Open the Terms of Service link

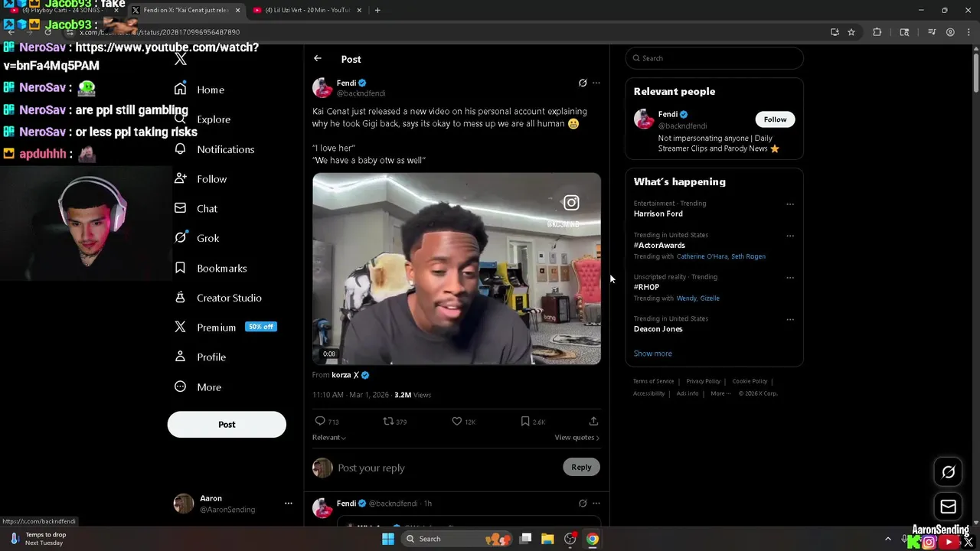click(653, 381)
